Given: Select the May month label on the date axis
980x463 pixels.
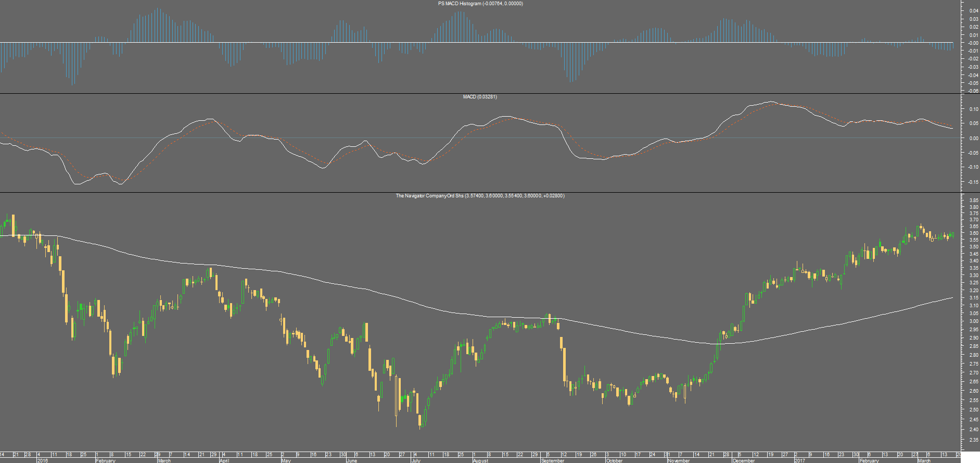Looking at the screenshot, I should (286, 460).
